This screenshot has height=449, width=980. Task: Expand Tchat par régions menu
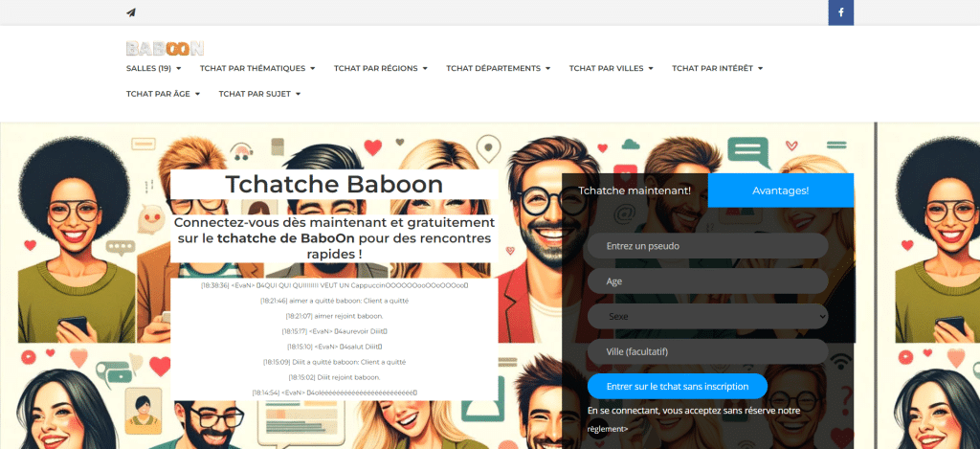[x=380, y=68]
